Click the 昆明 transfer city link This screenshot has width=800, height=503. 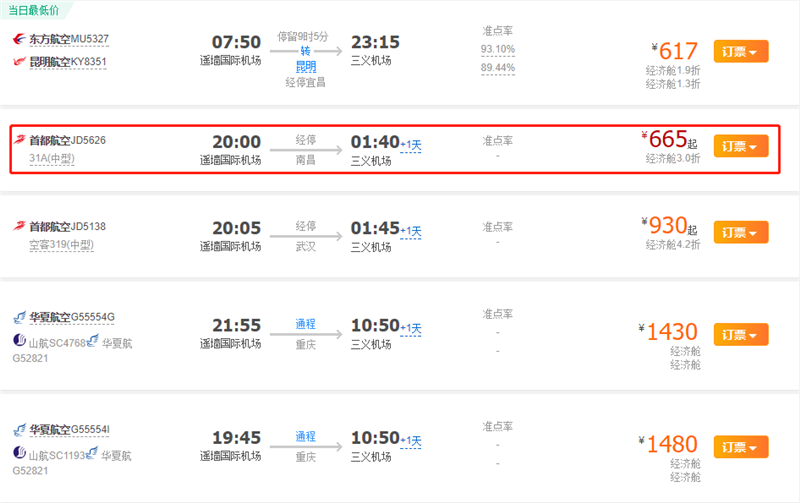pos(306,66)
